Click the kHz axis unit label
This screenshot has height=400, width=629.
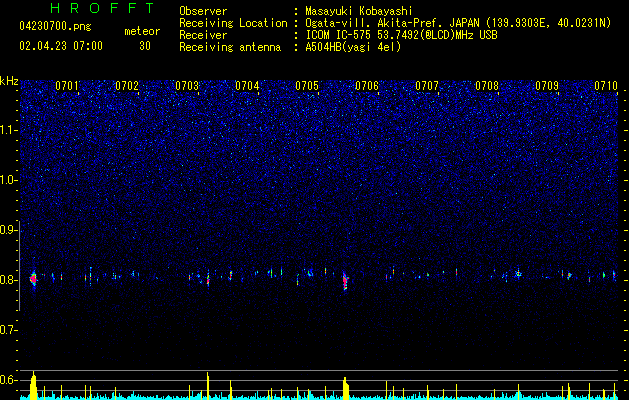[9, 81]
